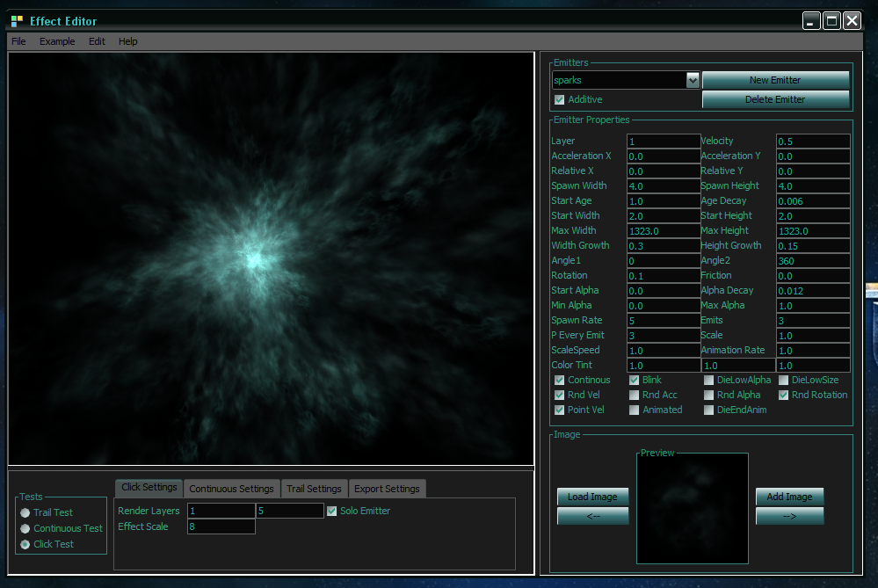
Task: Enable the DieLowAlpha checkbox
Action: (x=709, y=380)
